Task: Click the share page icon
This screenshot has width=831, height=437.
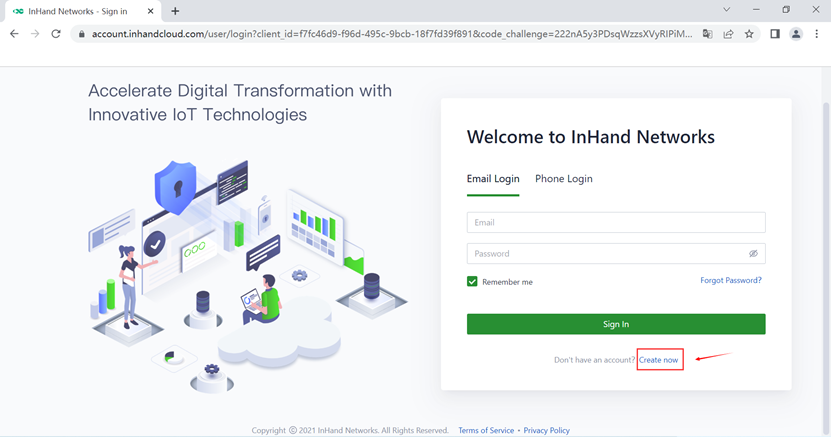Action: (x=728, y=33)
